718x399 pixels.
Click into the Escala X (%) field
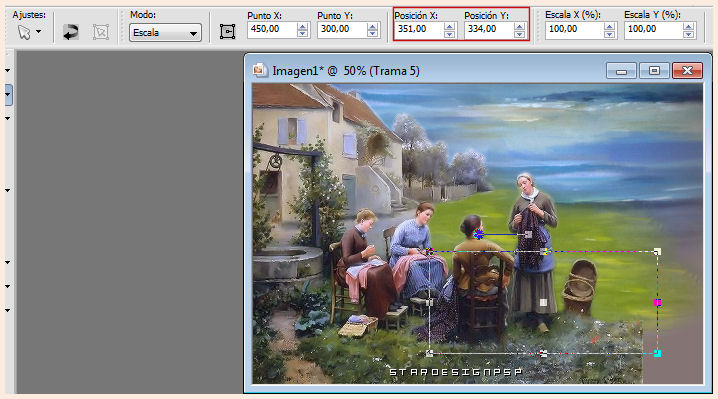[x=574, y=29]
